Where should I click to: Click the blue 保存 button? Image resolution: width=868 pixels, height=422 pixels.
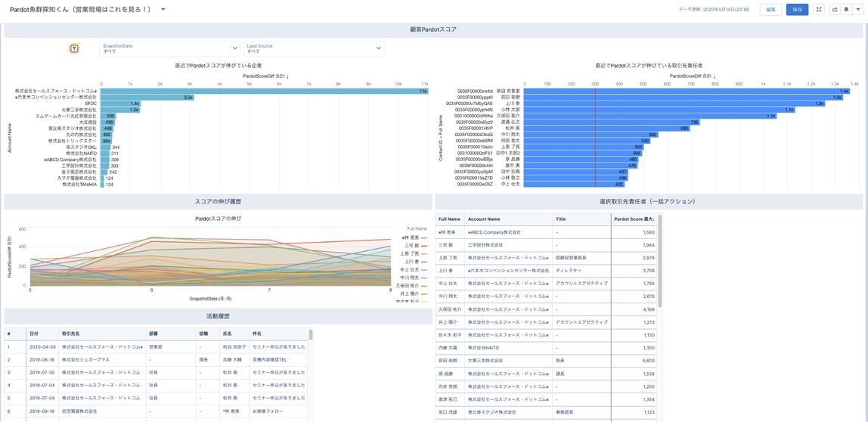click(x=797, y=9)
